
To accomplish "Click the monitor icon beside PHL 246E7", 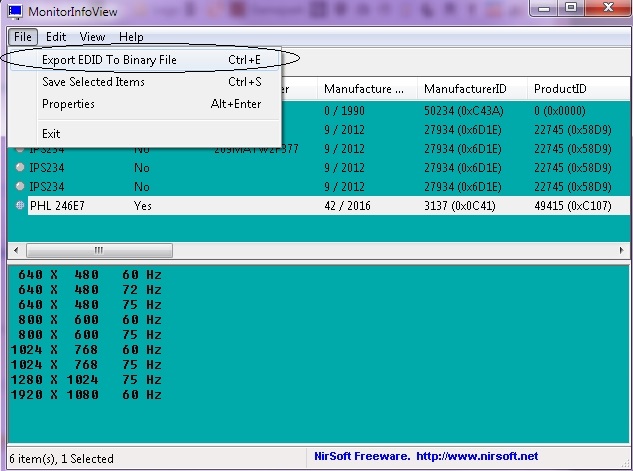I will (20, 205).
